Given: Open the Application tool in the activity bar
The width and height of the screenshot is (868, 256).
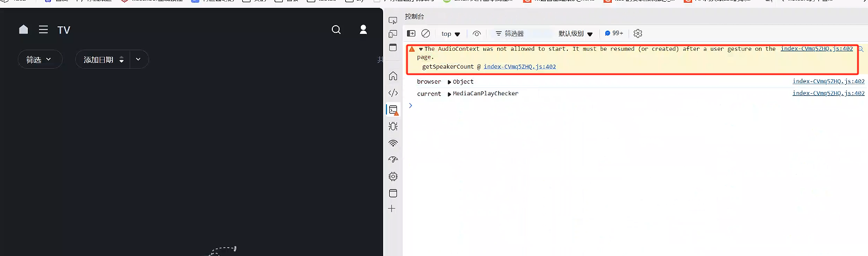Looking at the screenshot, I should [x=393, y=194].
